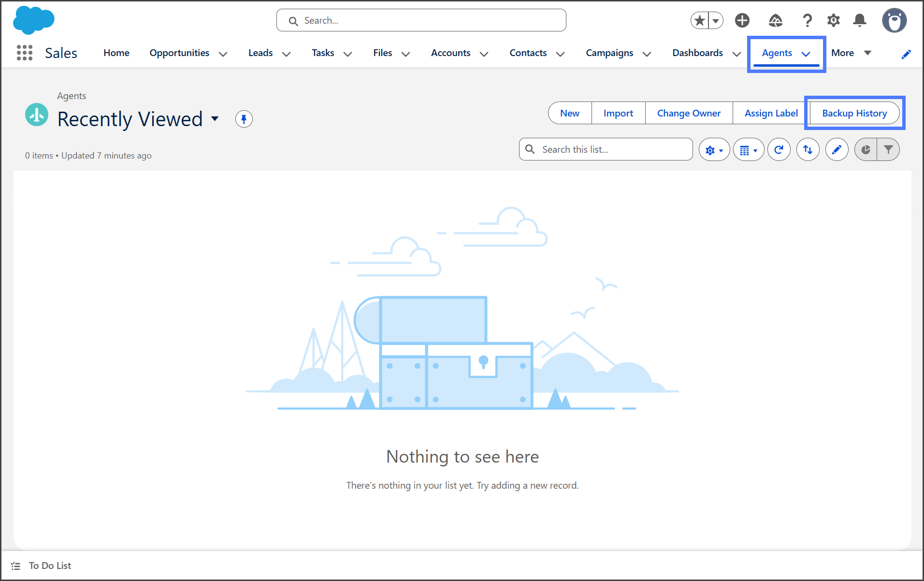Open the Accounts tab
The height and width of the screenshot is (581, 924).
(450, 53)
